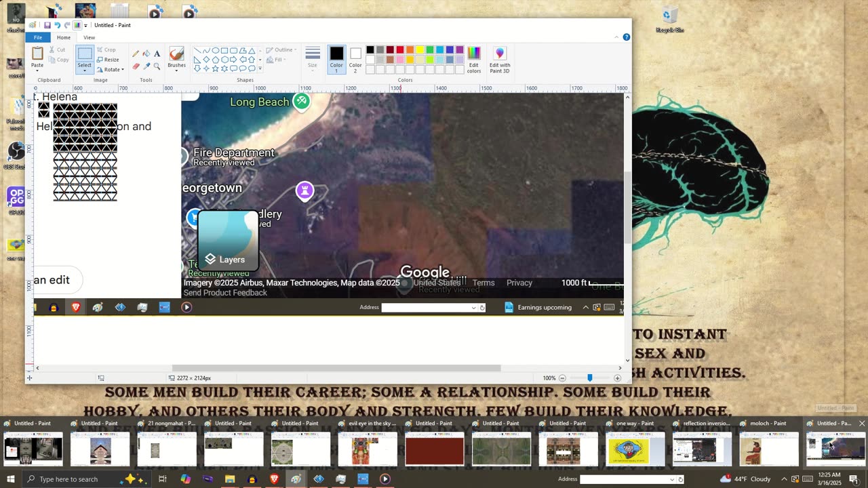Viewport: 868px width, 488px height.
Task: Pick the green color swatch
Action: pyautogui.click(x=430, y=49)
